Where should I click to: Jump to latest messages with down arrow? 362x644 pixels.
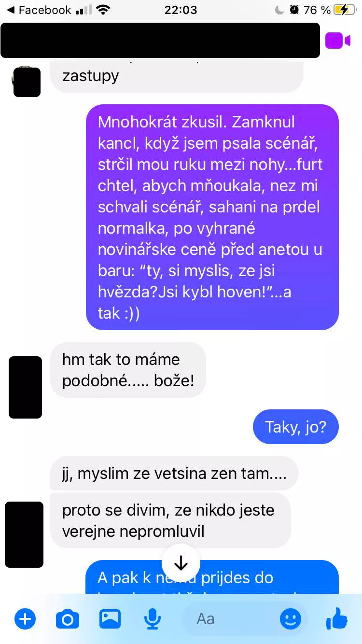pyautogui.click(x=181, y=563)
